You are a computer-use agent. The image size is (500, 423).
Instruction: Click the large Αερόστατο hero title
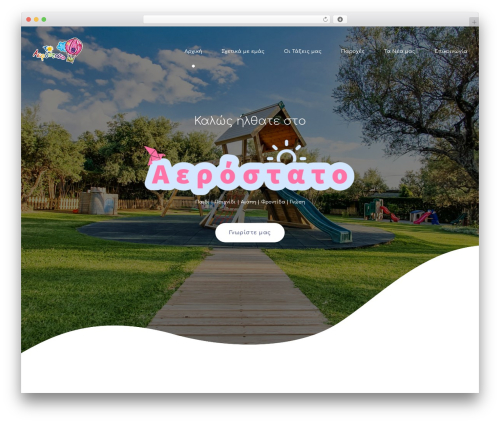(x=250, y=176)
